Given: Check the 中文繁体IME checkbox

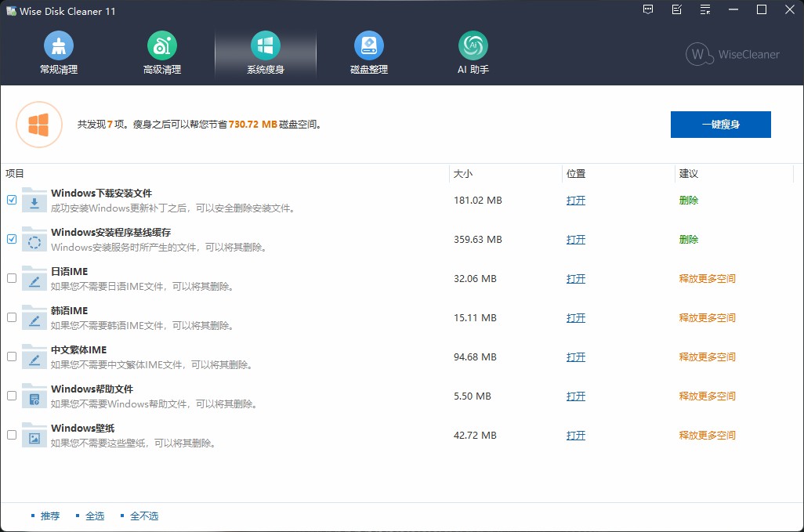Looking at the screenshot, I should pos(12,356).
